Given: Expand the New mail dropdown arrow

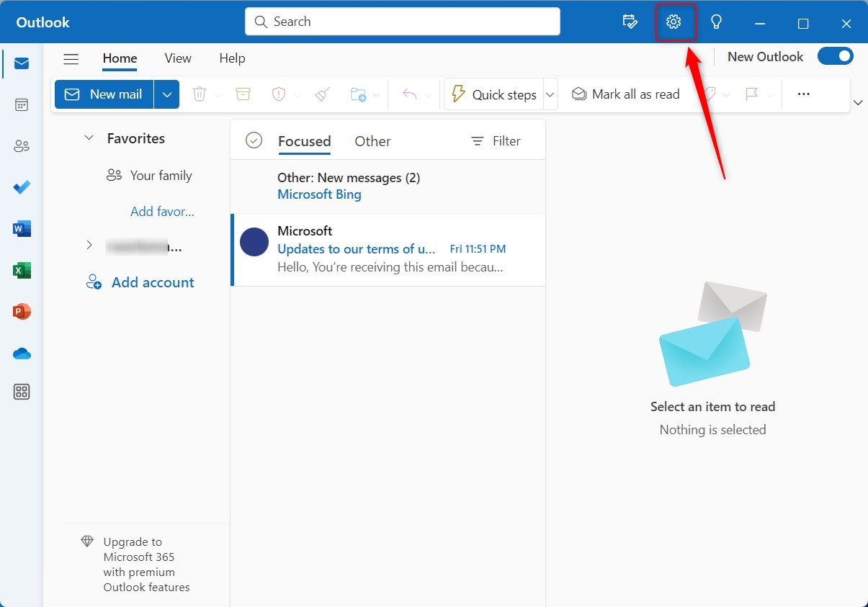Looking at the screenshot, I should click(x=167, y=94).
